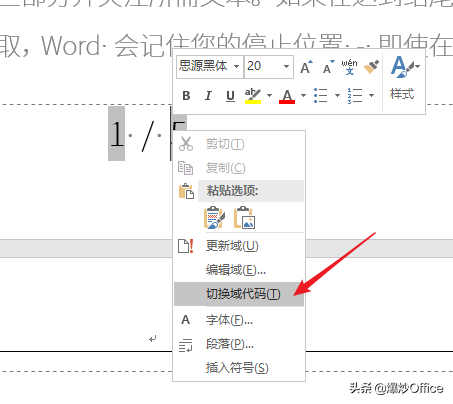Open bullet list style dropdown
Screen dimensions: 453x404
coord(337,96)
